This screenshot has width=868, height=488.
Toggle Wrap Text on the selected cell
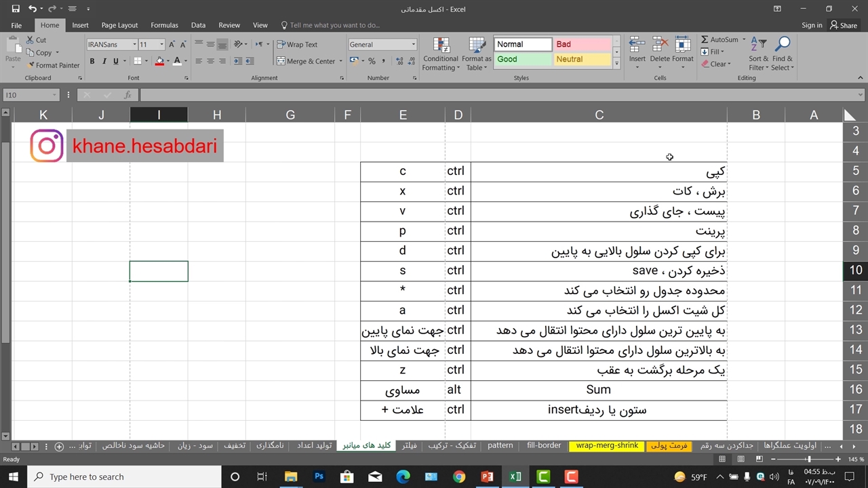pos(297,45)
